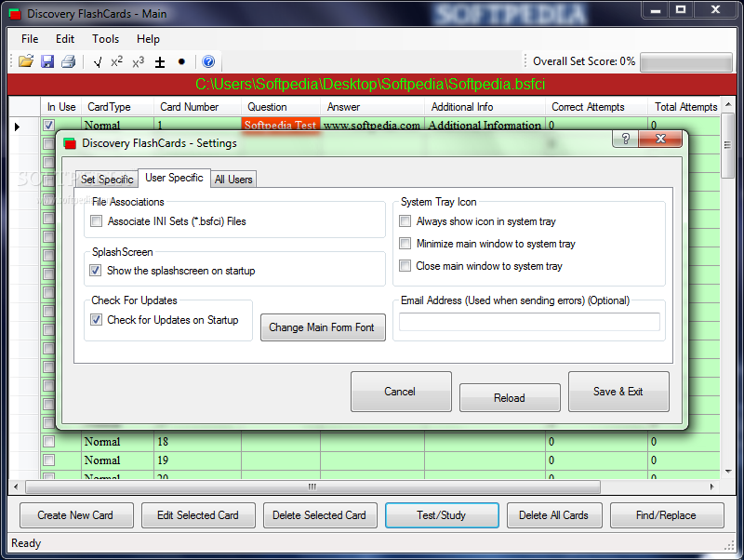Open the Help menu

pos(148,39)
